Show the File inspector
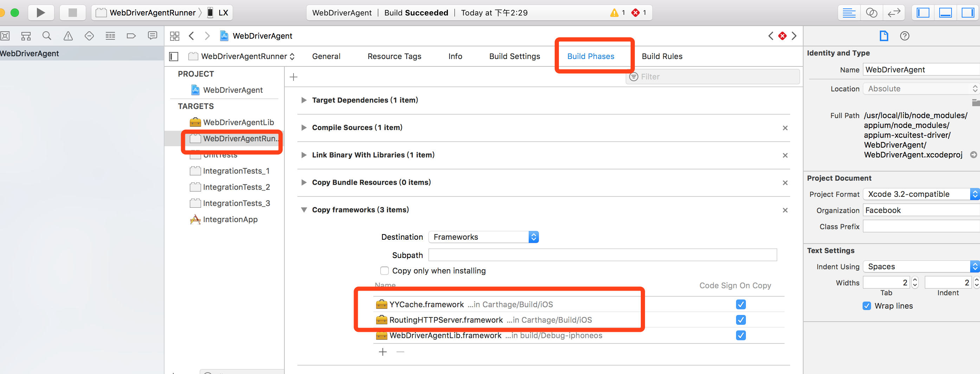This screenshot has height=374, width=980. (884, 36)
